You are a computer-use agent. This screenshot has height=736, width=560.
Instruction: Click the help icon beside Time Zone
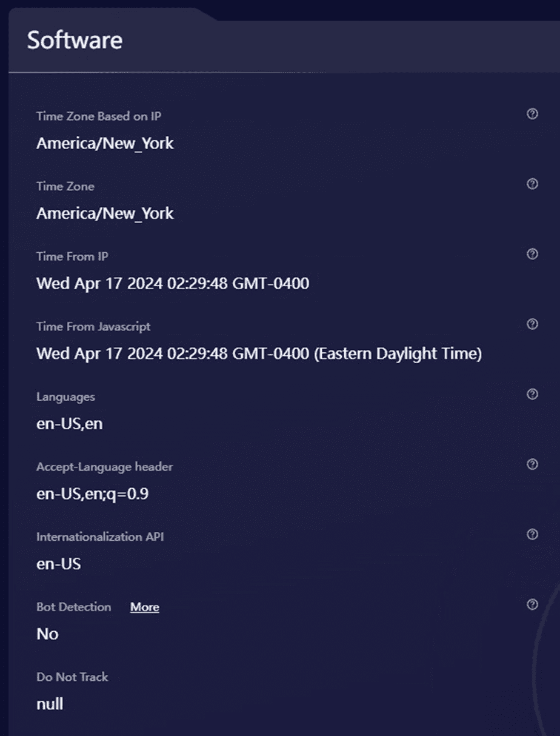click(x=532, y=184)
